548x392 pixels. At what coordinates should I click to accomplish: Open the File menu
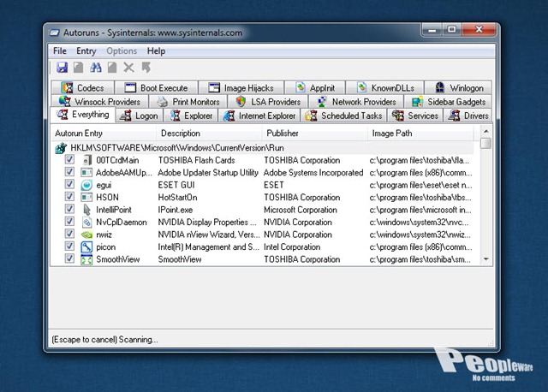point(60,51)
